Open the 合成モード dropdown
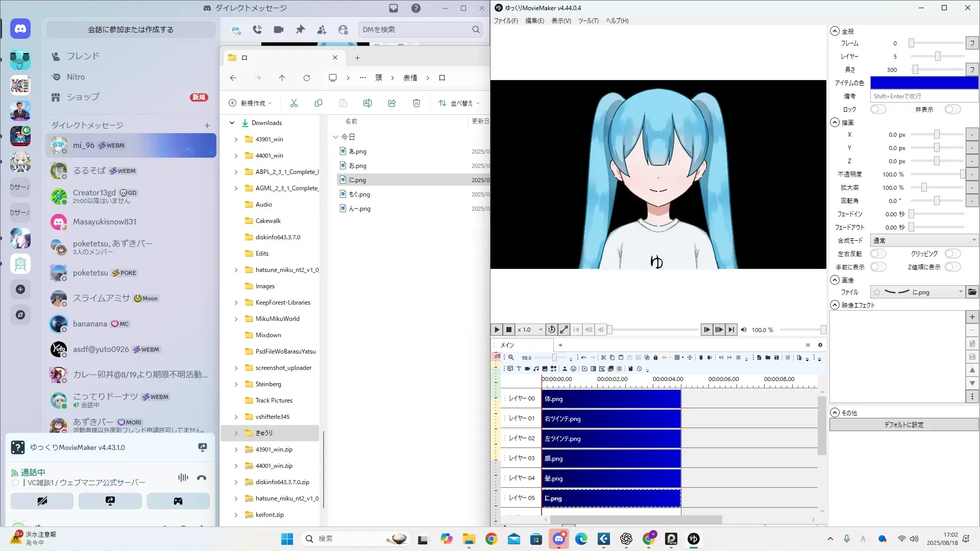This screenshot has width=980, height=551. 924,240
